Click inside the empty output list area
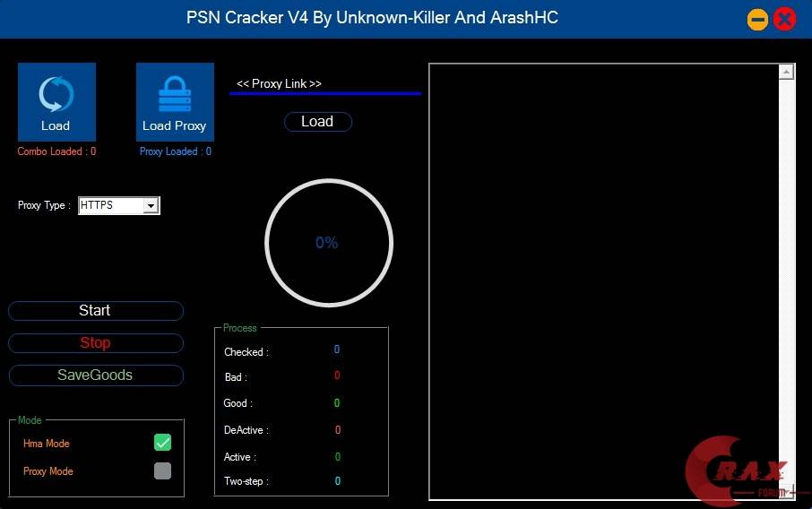 click(x=604, y=281)
